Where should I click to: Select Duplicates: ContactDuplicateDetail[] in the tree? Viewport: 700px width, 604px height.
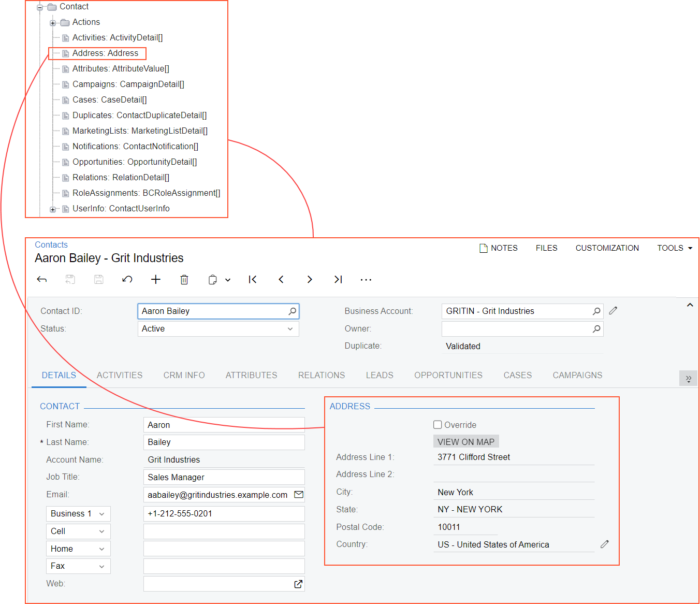(140, 116)
